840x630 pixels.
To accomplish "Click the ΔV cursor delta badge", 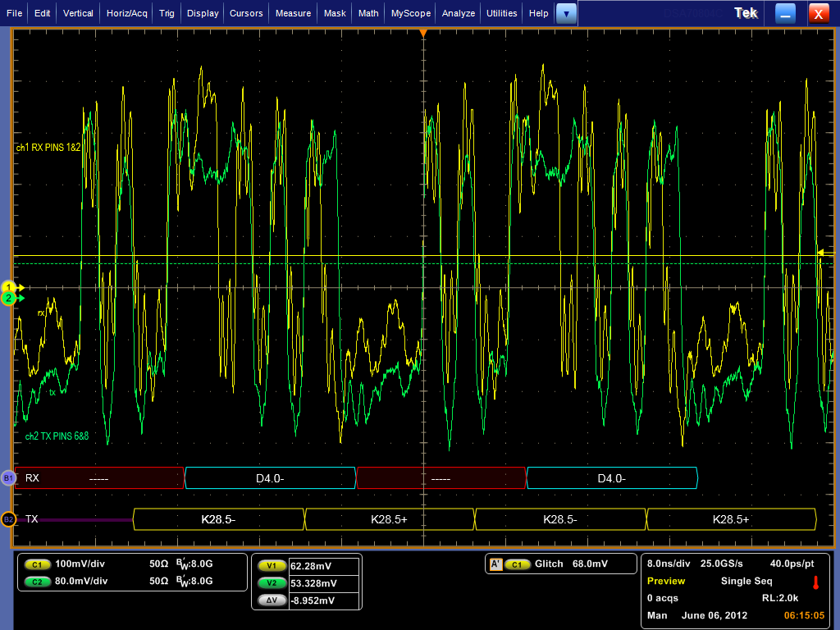I will click(x=271, y=600).
